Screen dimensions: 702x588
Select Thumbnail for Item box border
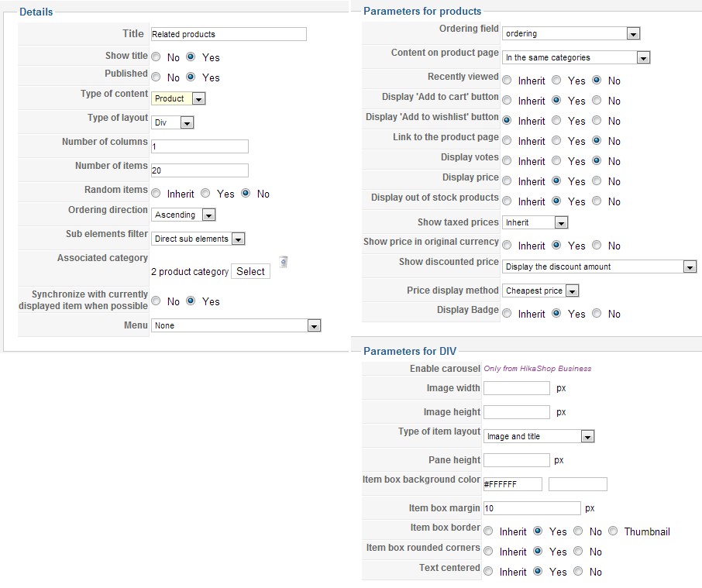tap(613, 531)
